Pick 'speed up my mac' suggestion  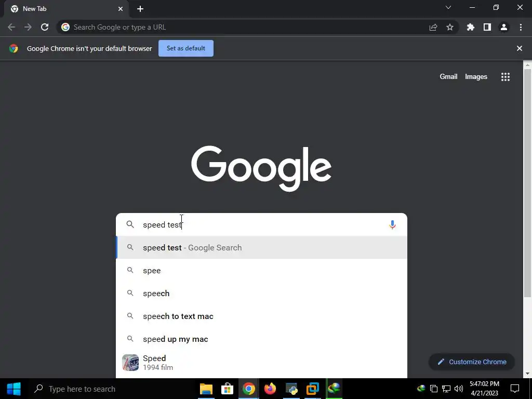[262, 339]
